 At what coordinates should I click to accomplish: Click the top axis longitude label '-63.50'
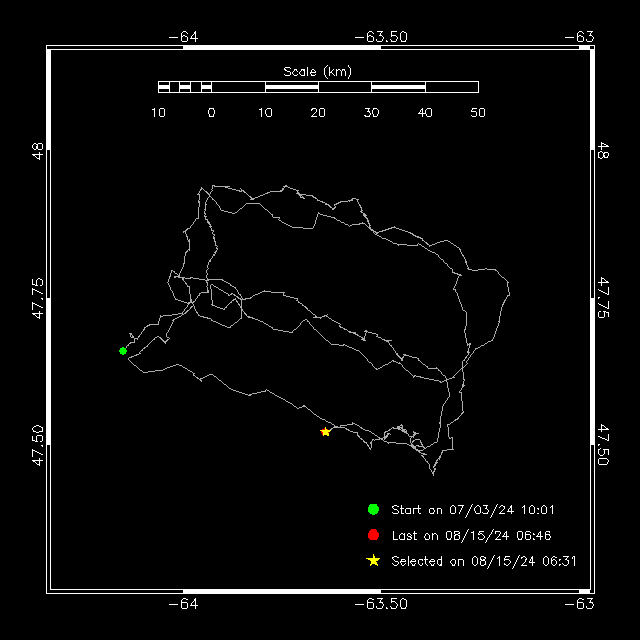tap(381, 37)
